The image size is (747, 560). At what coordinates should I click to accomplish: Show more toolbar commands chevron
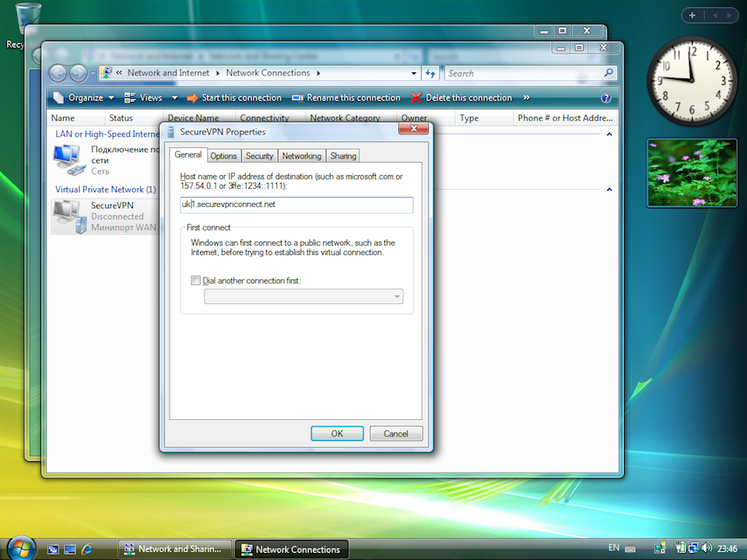pos(527,98)
